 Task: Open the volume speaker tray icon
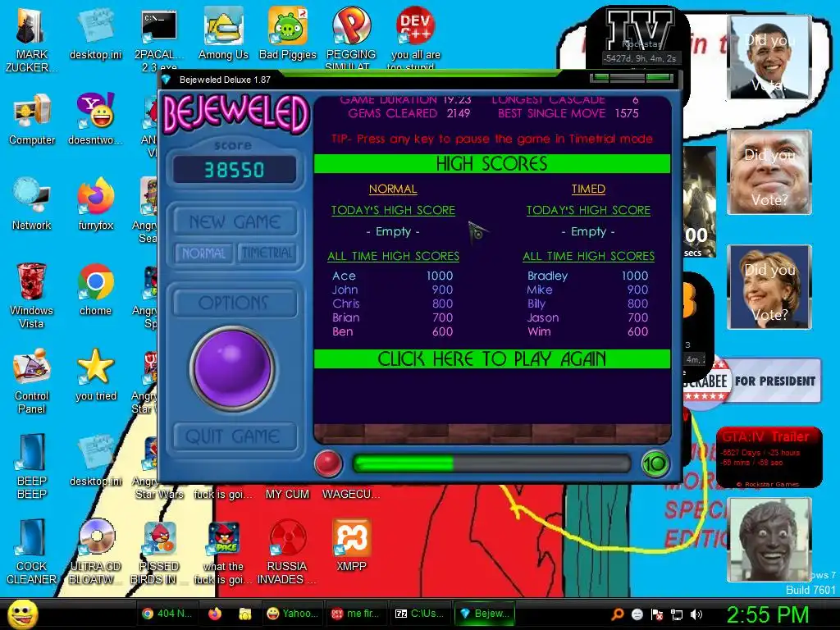click(x=696, y=614)
